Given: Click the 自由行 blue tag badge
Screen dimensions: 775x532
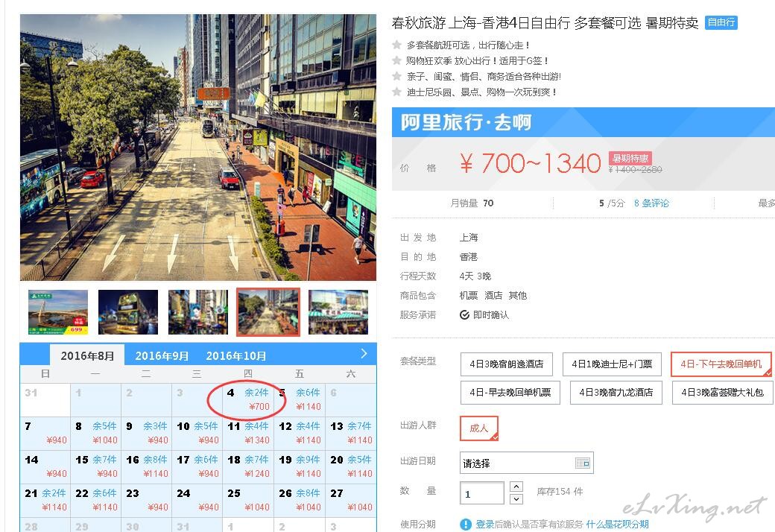Looking at the screenshot, I should tap(721, 23).
